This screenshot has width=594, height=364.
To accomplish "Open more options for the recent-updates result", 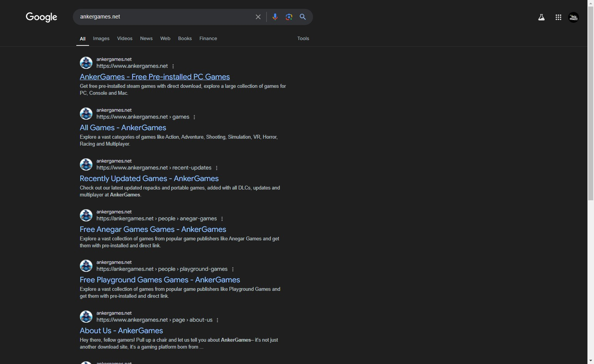I will [x=217, y=168].
